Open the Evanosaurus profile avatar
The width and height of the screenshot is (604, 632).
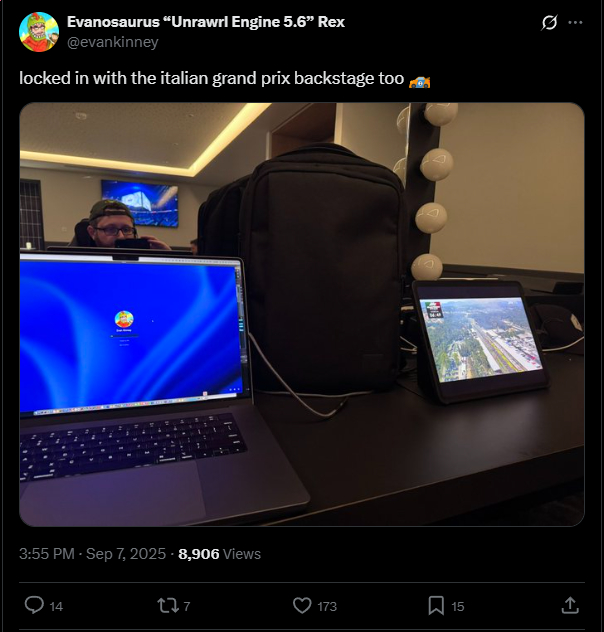[39, 32]
